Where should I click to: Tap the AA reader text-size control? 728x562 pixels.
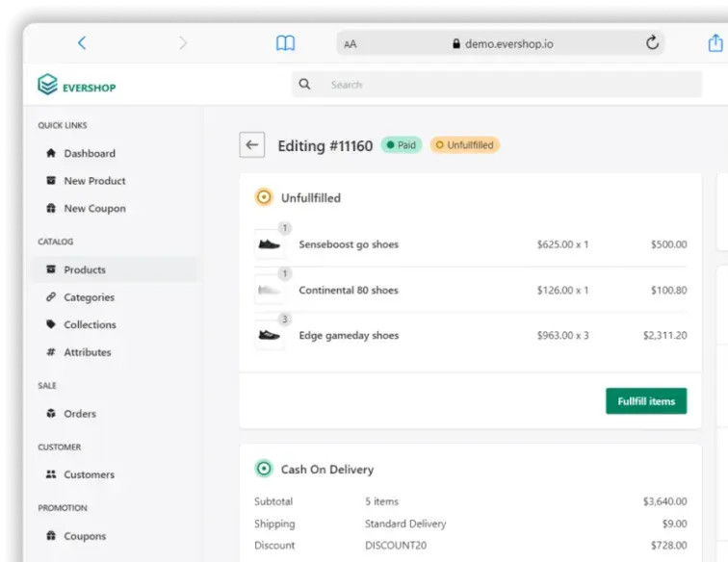tap(350, 44)
